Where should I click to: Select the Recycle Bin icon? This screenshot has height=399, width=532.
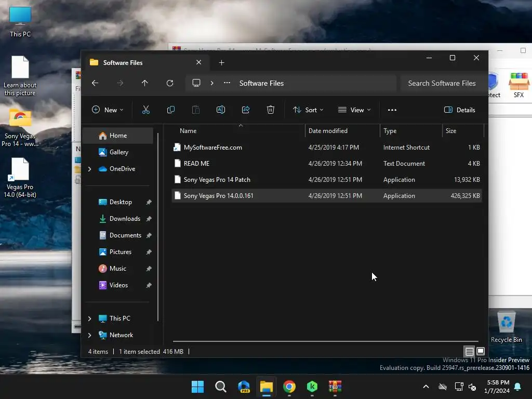coord(507,327)
